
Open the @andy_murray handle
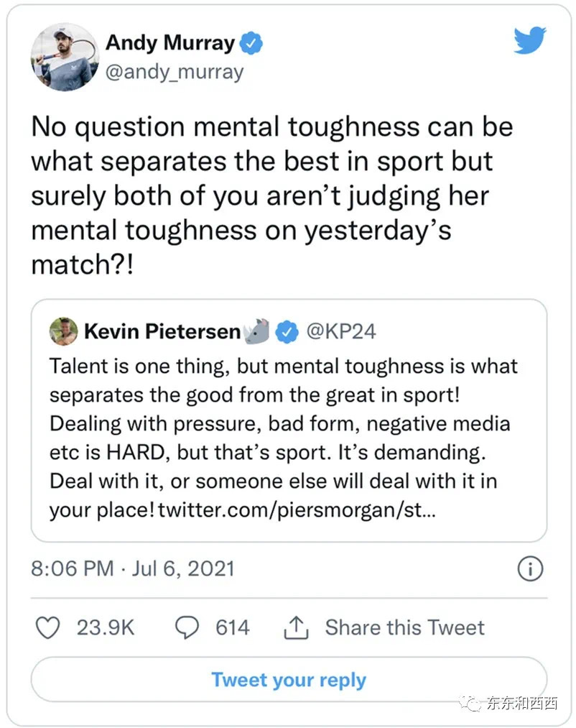(x=175, y=72)
